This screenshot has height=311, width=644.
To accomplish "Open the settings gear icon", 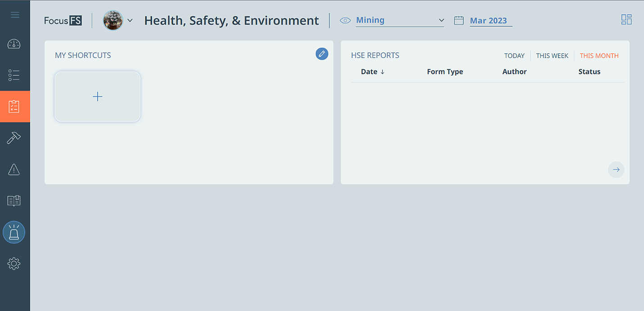I will (x=14, y=263).
